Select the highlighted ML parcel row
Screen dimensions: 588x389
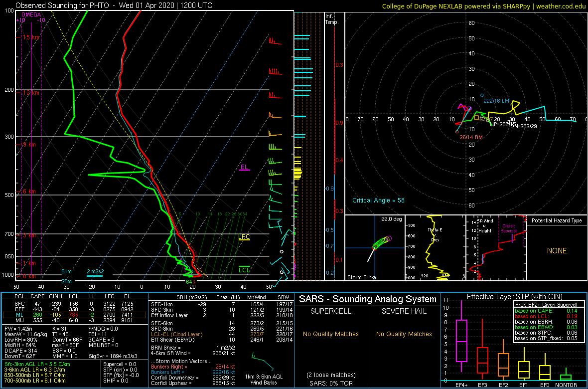75,315
